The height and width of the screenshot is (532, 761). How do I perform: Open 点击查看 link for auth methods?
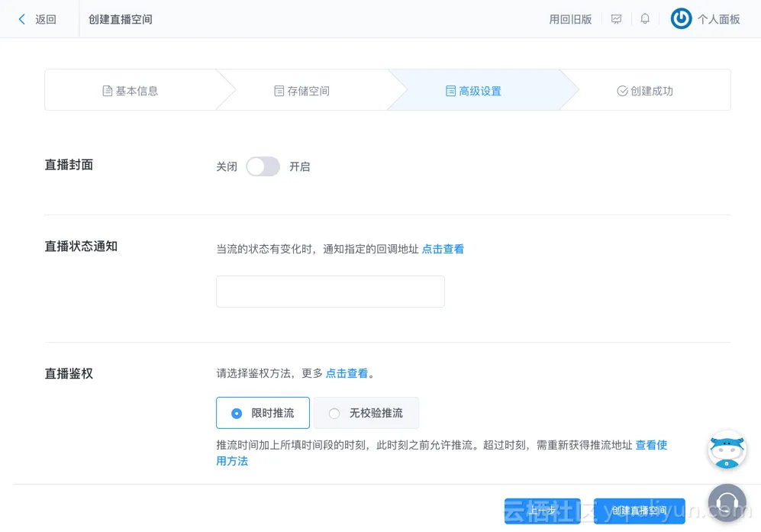347,373
